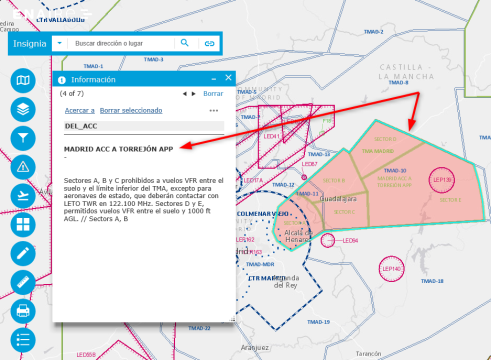Image resolution: width=492 pixels, height=361 pixels.
Task: Open the print tool
Action: click(23, 311)
